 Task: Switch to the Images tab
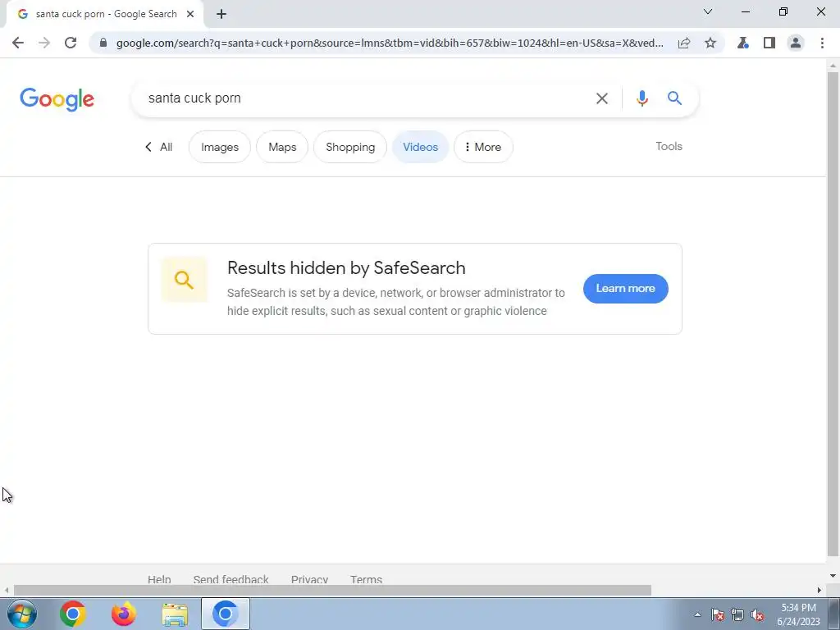pyautogui.click(x=220, y=147)
